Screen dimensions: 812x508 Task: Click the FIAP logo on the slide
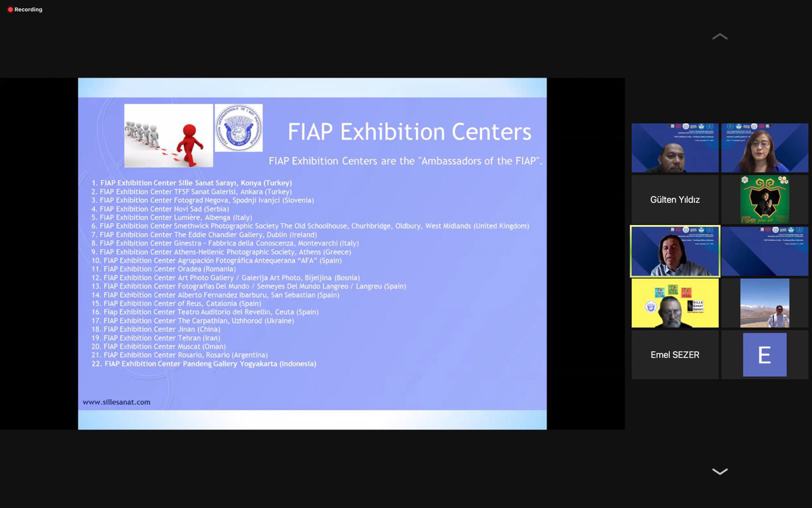point(238,128)
